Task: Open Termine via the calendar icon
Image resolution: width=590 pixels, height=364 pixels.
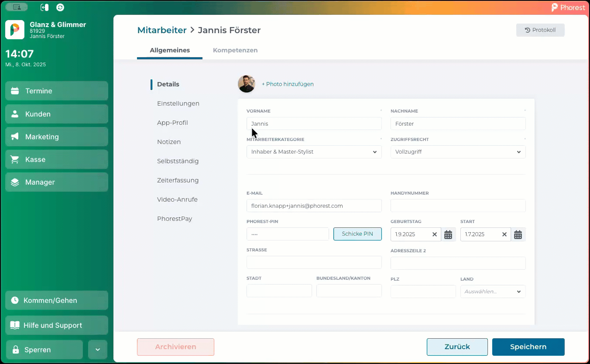Action: pyautogui.click(x=15, y=91)
